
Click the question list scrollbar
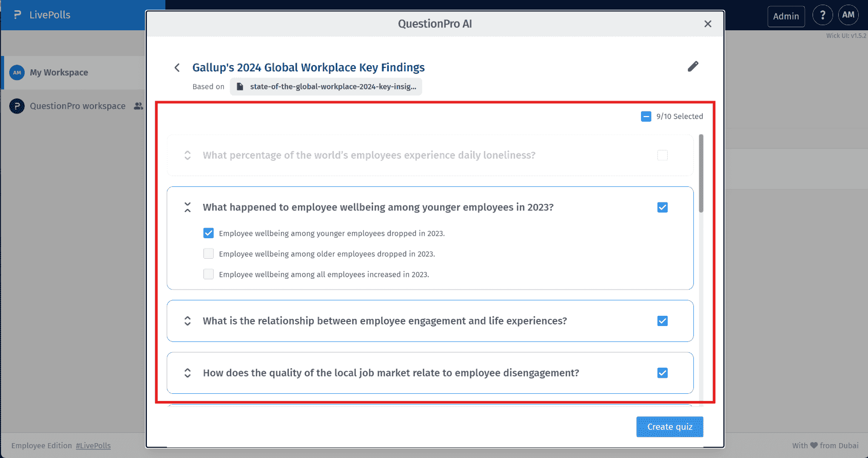(x=701, y=174)
